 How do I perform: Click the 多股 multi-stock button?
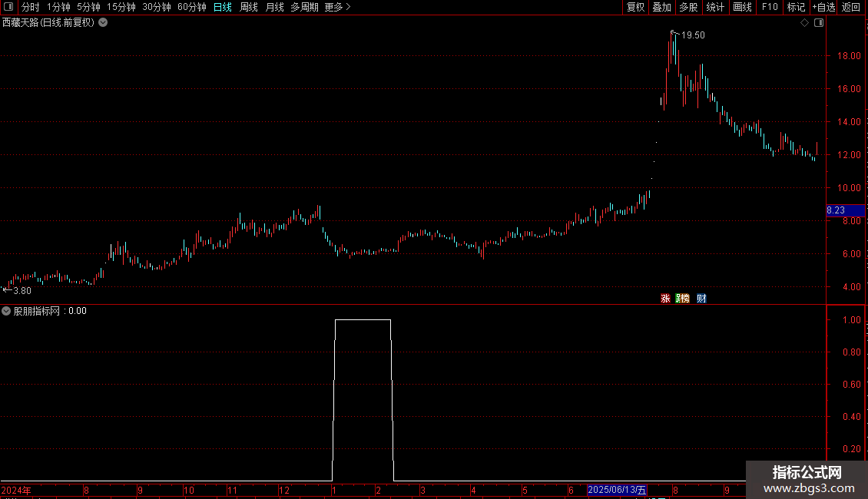tap(688, 7)
